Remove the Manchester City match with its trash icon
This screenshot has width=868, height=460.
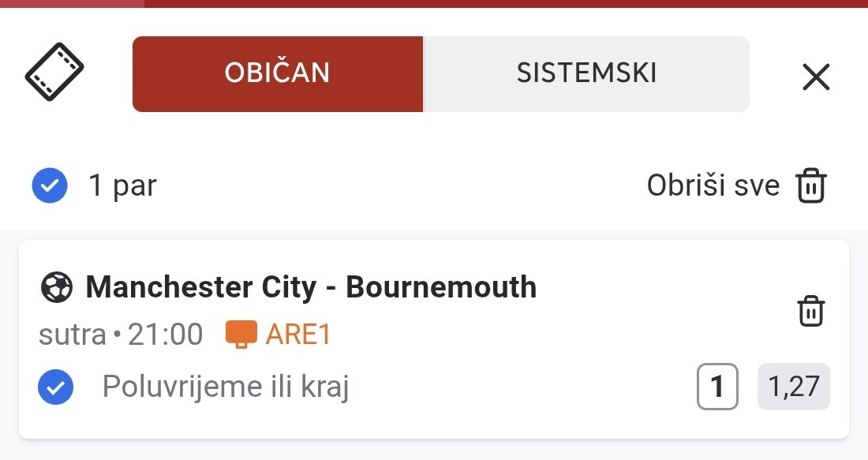811,311
